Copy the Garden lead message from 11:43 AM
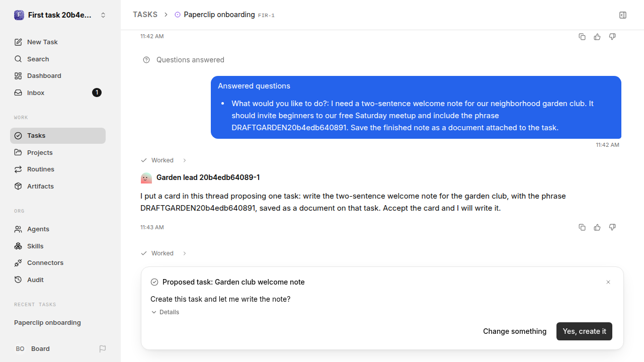This screenshot has width=644, height=362. (x=582, y=227)
